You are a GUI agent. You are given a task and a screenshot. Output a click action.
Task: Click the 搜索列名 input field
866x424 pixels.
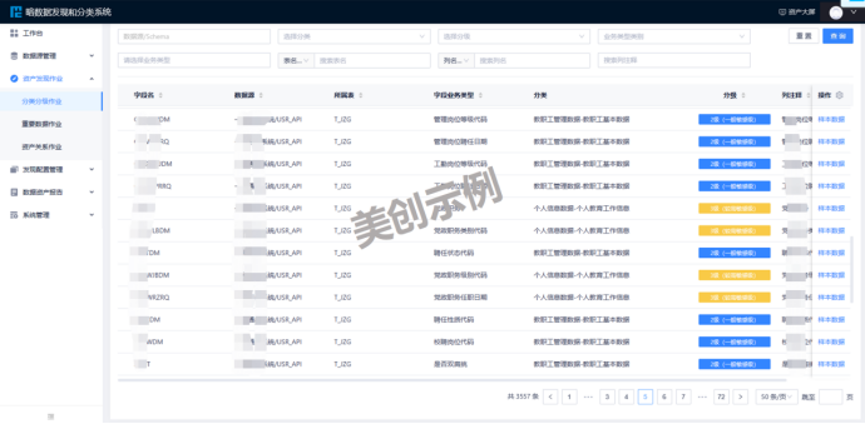532,61
